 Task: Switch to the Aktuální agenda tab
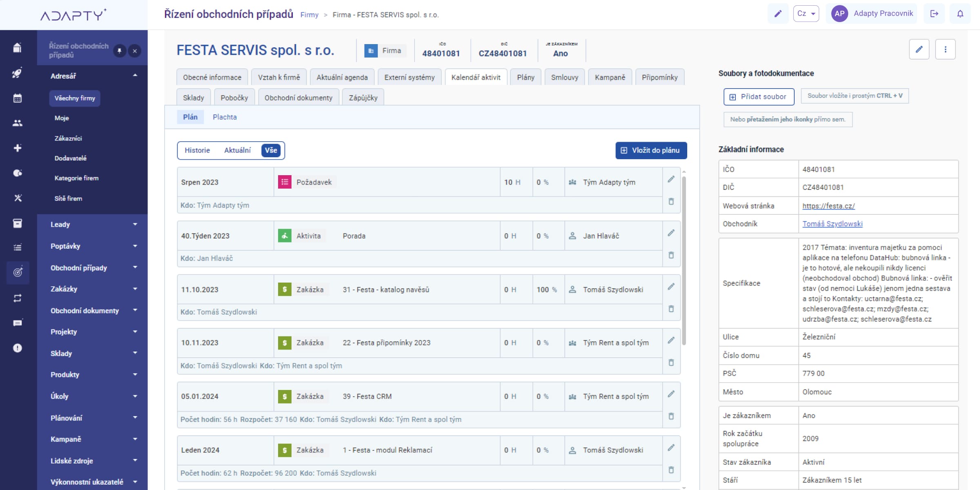tap(342, 77)
